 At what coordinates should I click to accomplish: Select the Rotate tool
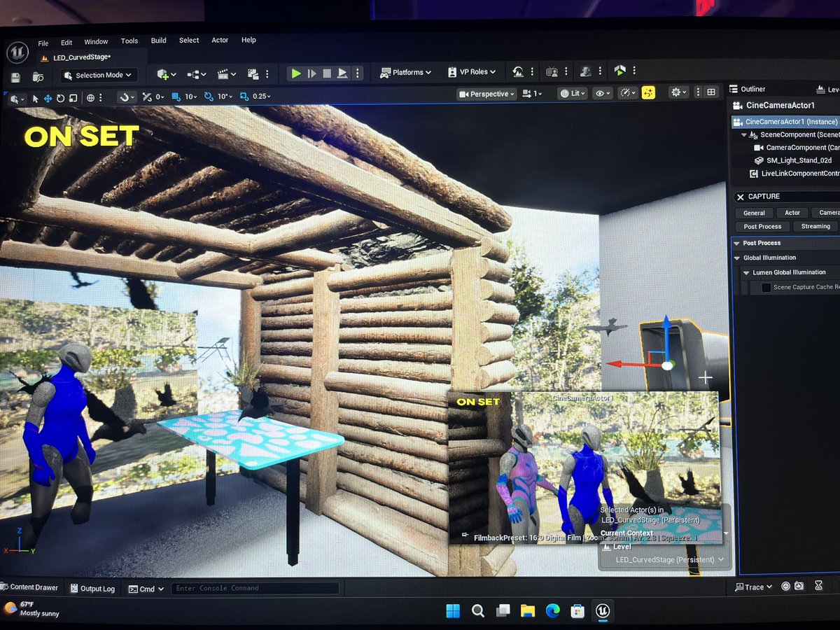click(60, 98)
